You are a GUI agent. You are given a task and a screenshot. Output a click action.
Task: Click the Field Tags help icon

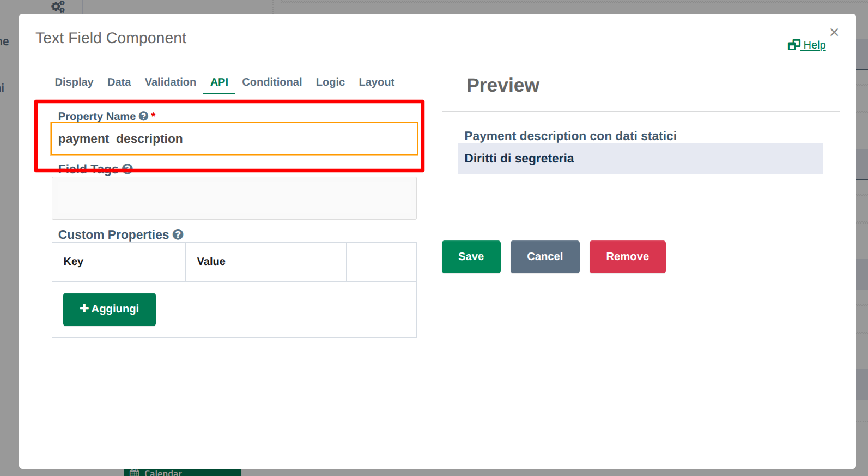coord(128,169)
